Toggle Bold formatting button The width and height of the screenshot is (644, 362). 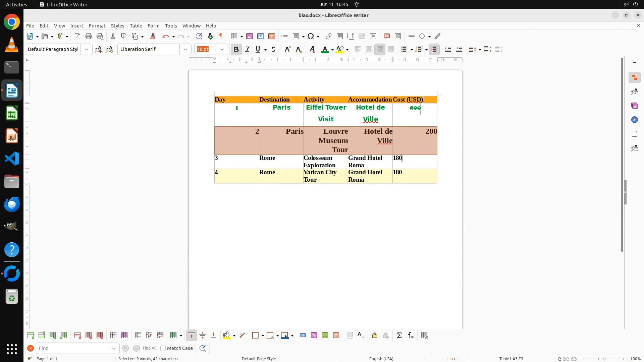(x=236, y=49)
